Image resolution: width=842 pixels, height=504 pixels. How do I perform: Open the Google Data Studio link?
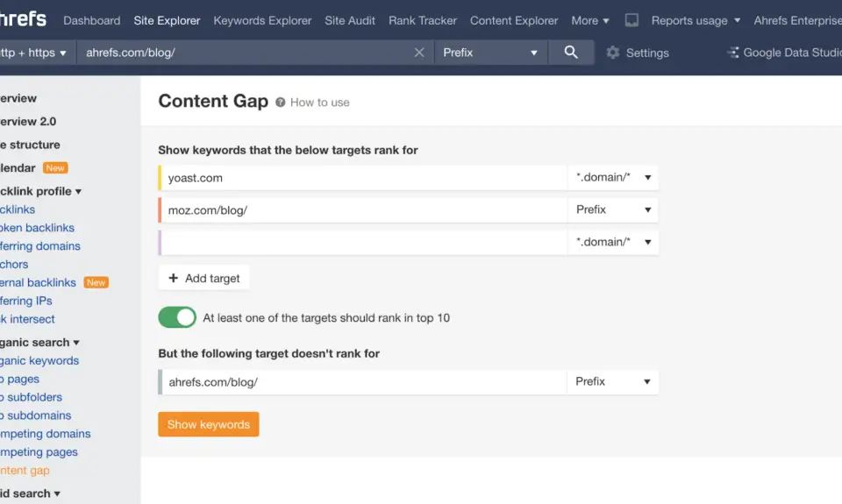pyautogui.click(x=784, y=53)
